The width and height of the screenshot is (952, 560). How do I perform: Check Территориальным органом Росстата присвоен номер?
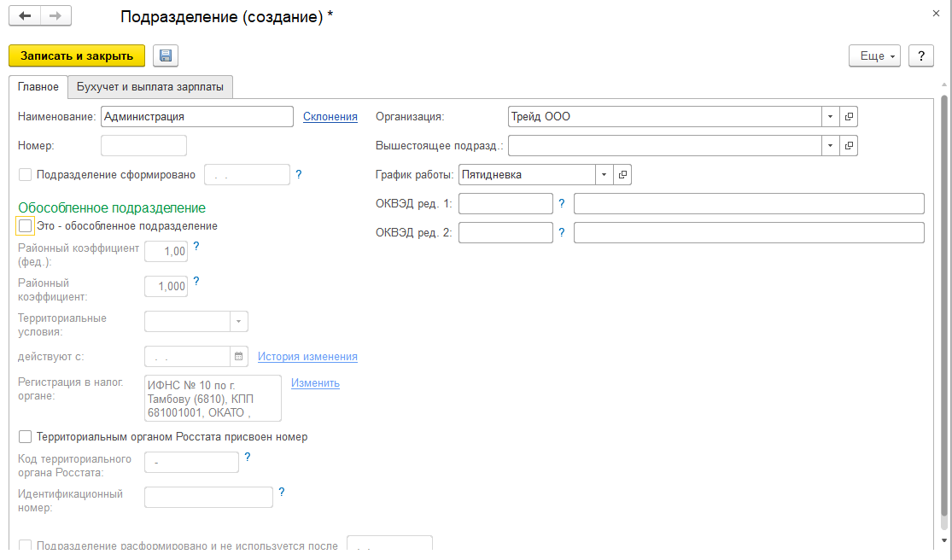[26, 437]
